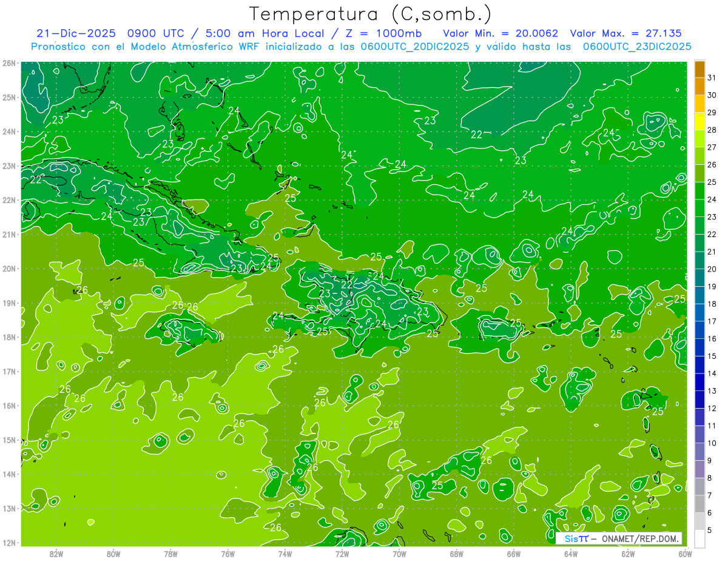
Task: Click the 64W longitude axis label
Action: tap(571, 554)
